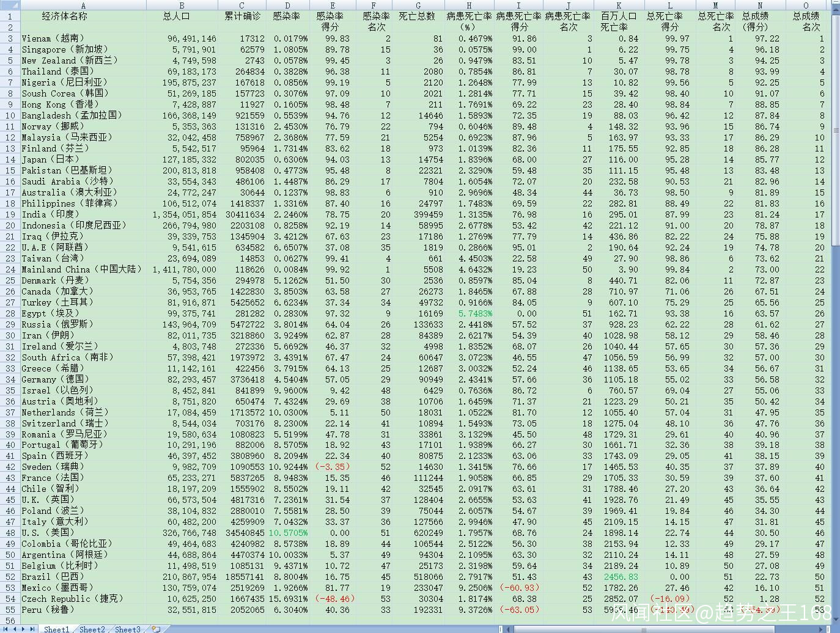This screenshot has height=633, width=840.
Task: Select the New Zealand (新西兰) cell
Action: pyautogui.click(x=83, y=60)
